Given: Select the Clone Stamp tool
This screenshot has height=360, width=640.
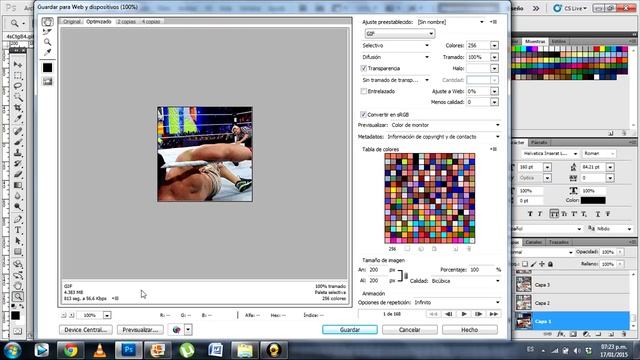Looking at the screenshot, I should (x=18, y=153).
